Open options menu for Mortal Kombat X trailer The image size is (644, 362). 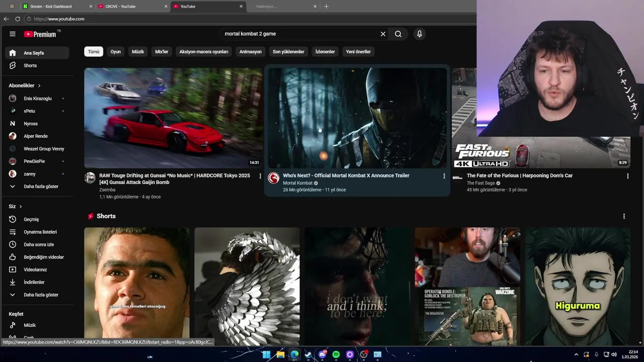(444, 176)
